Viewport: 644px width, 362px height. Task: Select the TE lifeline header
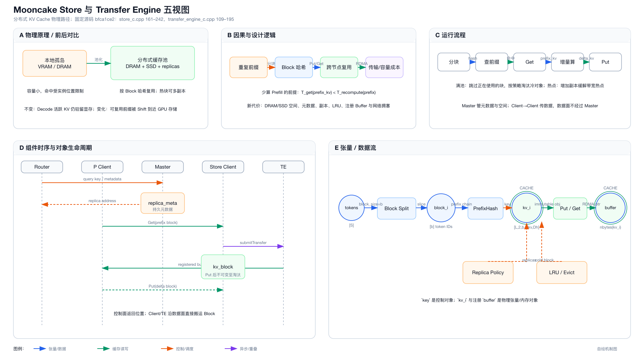[x=283, y=167]
